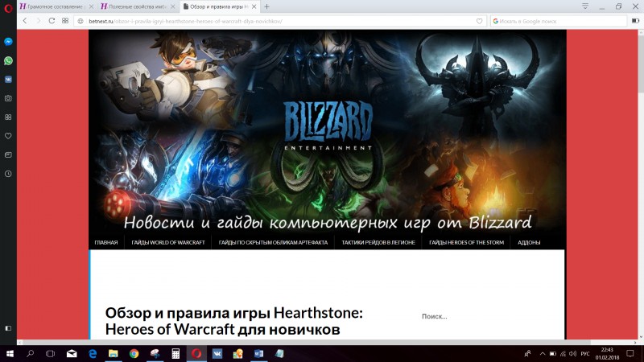The image size is (644, 362).
Task: Open Facebook Messenger in Opera sidebar
Action: (x=8, y=42)
